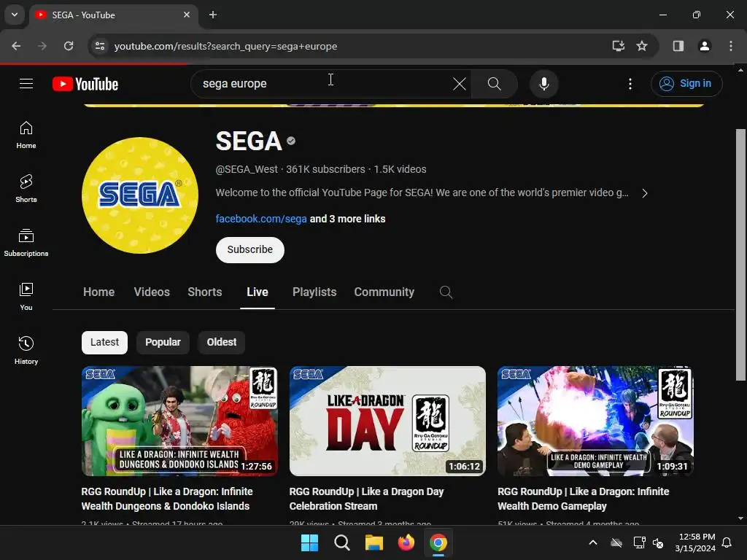Screen dimensions: 747x560
Task: Click title 'Like a Dragon Day Celebration Stream'
Action: click(366, 499)
